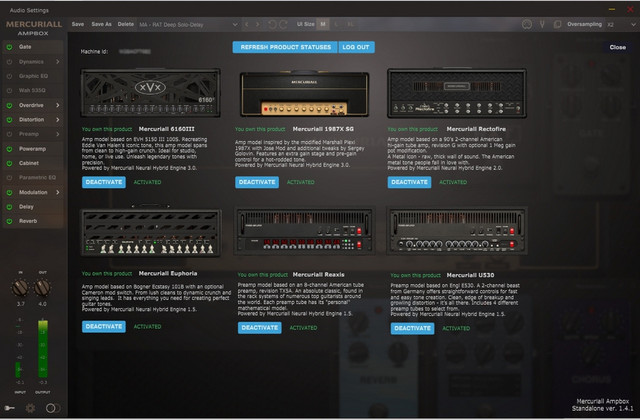This screenshot has height=420, width=640.
Task: Click the Rectofire amp image
Action: click(457, 93)
